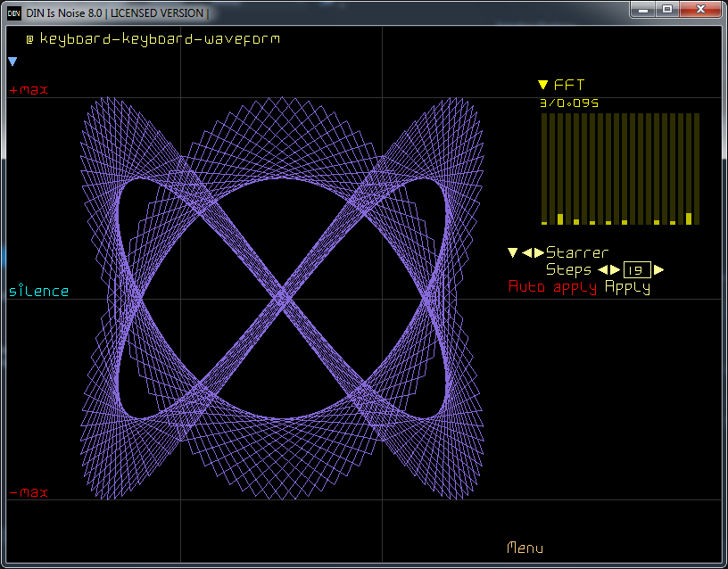This screenshot has height=569, width=728.
Task: Decrease Steps with the left arrow
Action: (602, 269)
